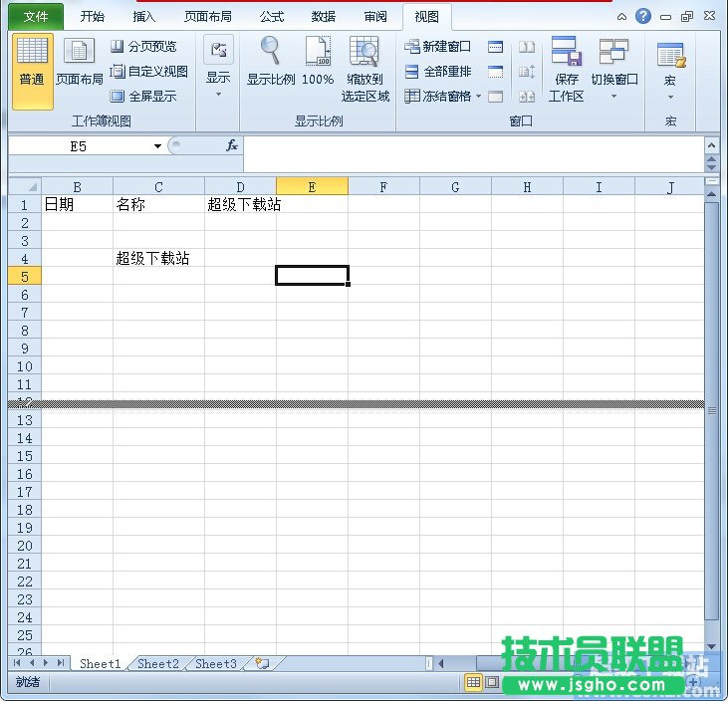Click the Insert Function fx button
This screenshot has height=701, width=728.
pos(232,145)
